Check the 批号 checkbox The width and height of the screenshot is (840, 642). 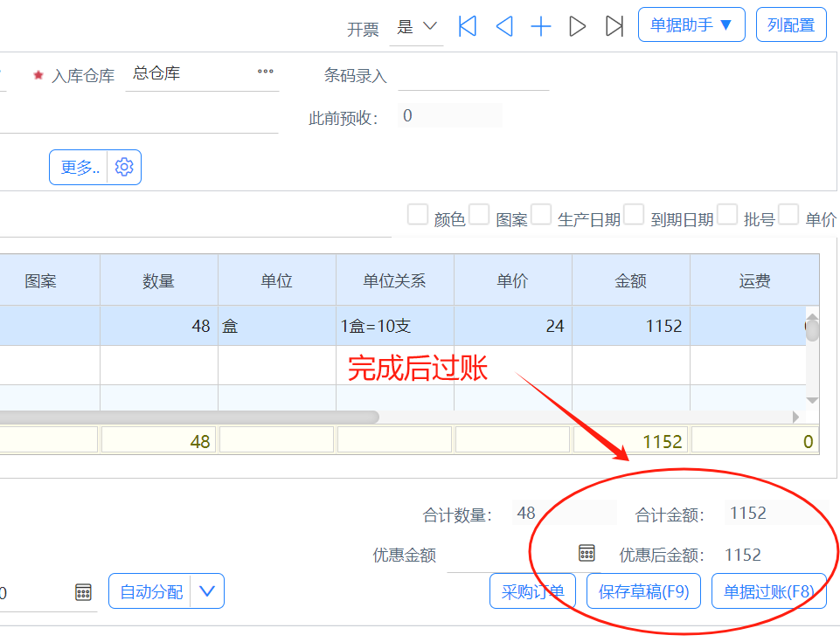(727, 215)
